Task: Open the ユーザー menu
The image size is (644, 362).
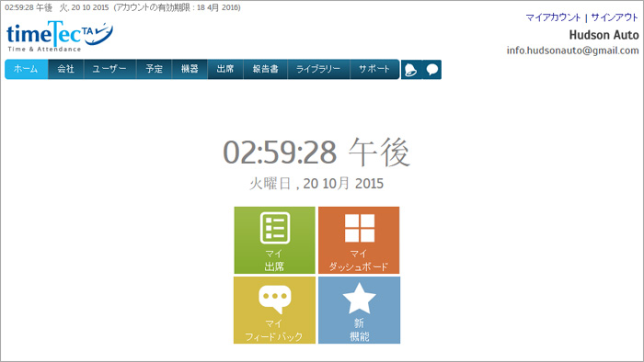Action: tap(109, 69)
